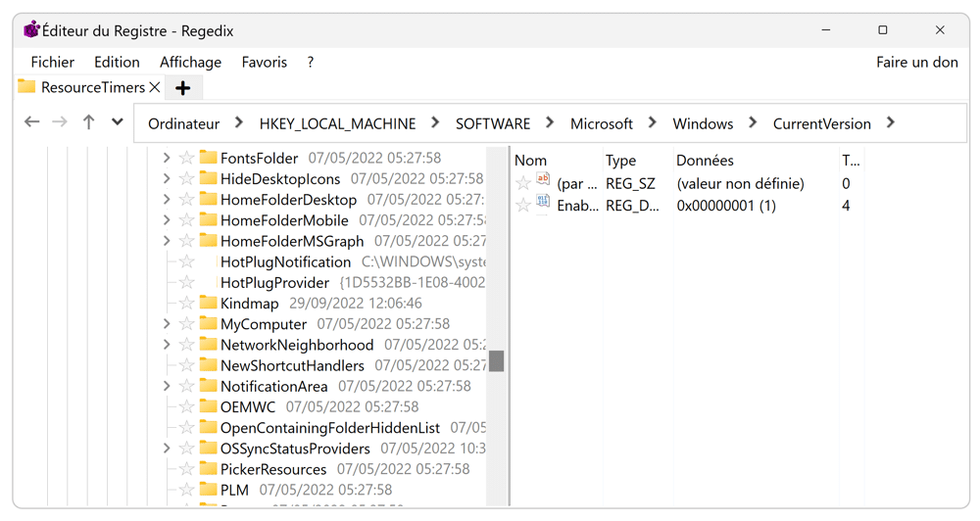Star the Enab... DWORD value
Image resolution: width=980 pixels, height=521 pixels.
point(523,205)
